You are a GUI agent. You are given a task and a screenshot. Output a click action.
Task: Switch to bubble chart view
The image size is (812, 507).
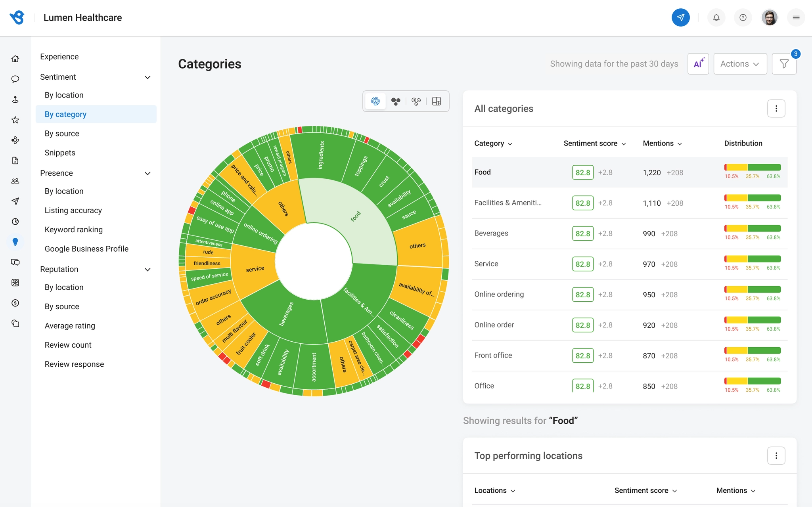(396, 101)
